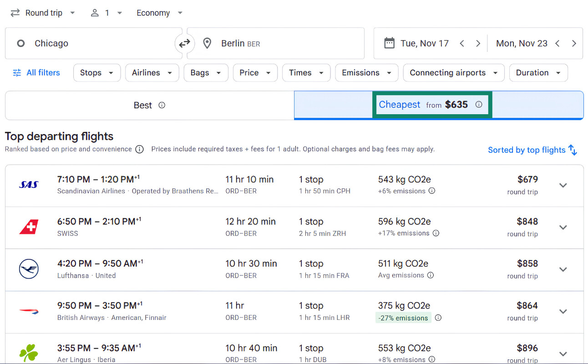Click the SAS airline logo

click(29, 185)
